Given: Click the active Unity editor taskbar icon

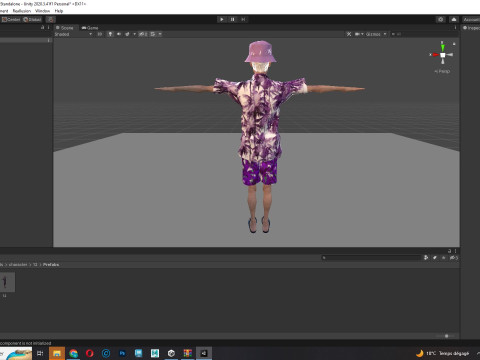Looking at the screenshot, I should click(x=204, y=353).
